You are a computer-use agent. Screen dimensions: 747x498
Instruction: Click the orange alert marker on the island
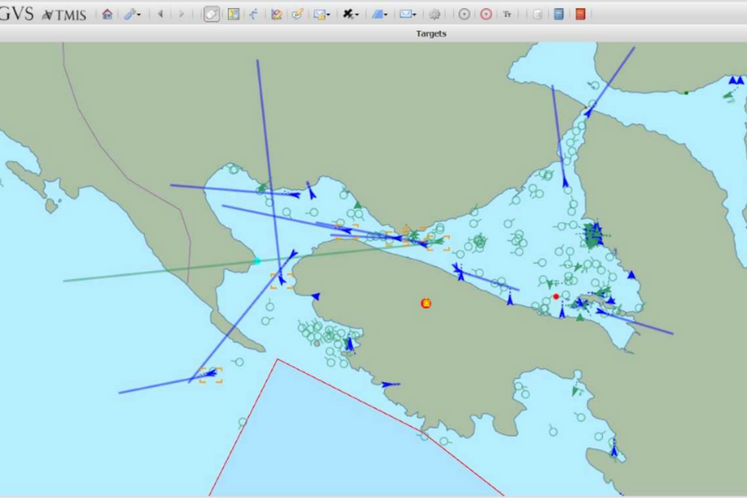pos(426,303)
